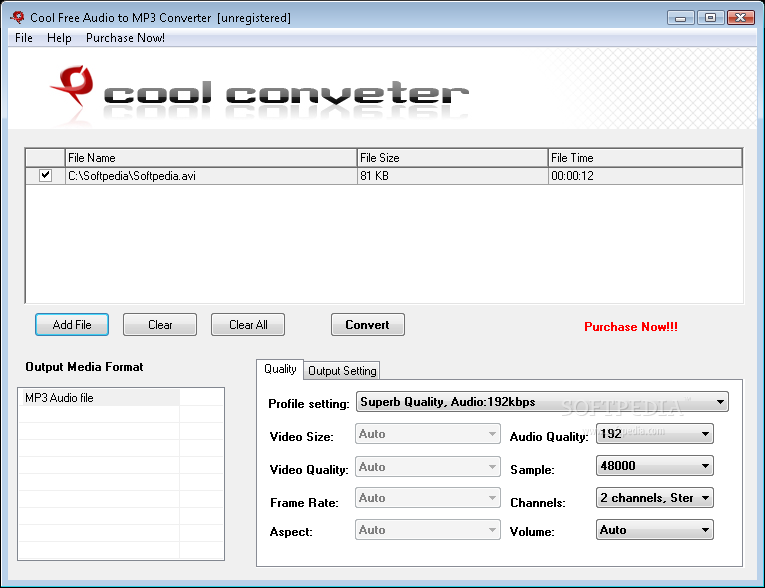Switch to the Quality tab
Screen dimensions: 765x588
click(280, 369)
